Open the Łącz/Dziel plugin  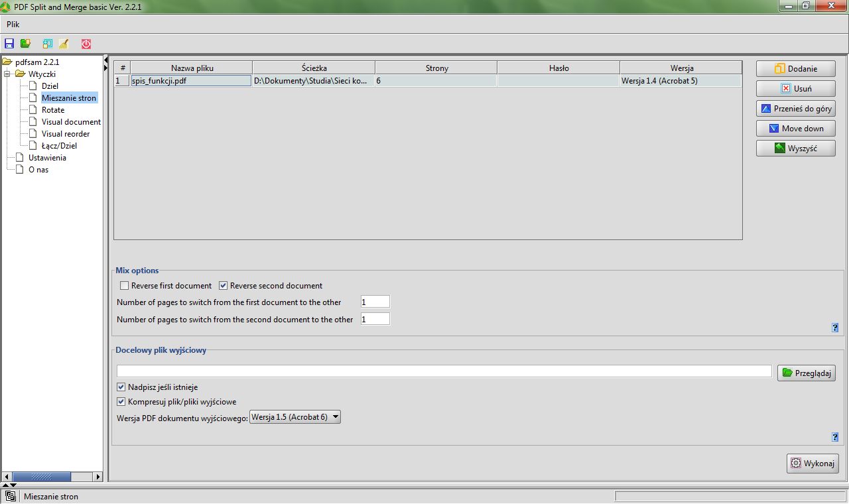tap(59, 146)
